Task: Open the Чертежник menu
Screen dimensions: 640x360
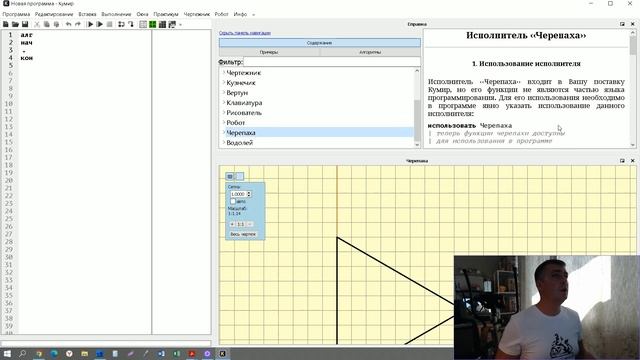Action: 197,14
